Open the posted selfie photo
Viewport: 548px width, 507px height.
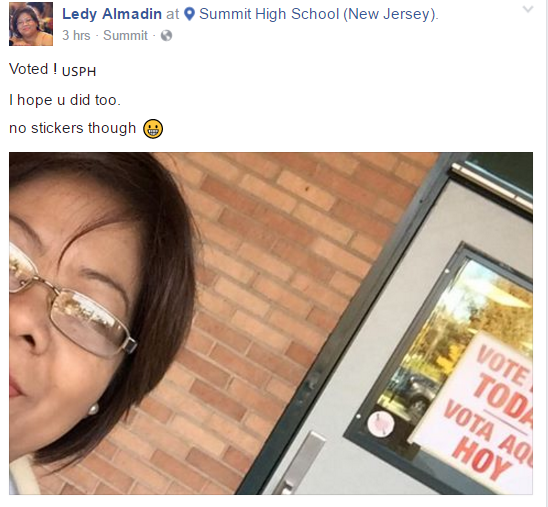271,323
